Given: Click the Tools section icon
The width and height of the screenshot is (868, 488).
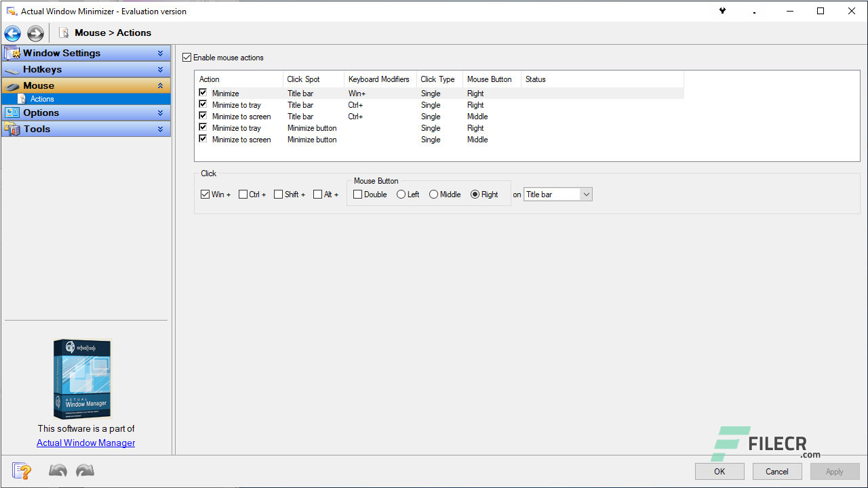Looking at the screenshot, I should tap(12, 129).
